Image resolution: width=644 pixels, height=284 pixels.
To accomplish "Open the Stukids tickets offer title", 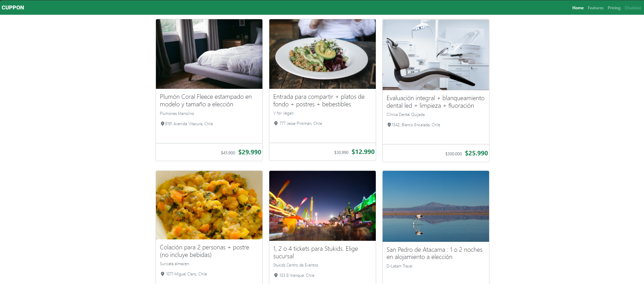I will (x=315, y=252).
